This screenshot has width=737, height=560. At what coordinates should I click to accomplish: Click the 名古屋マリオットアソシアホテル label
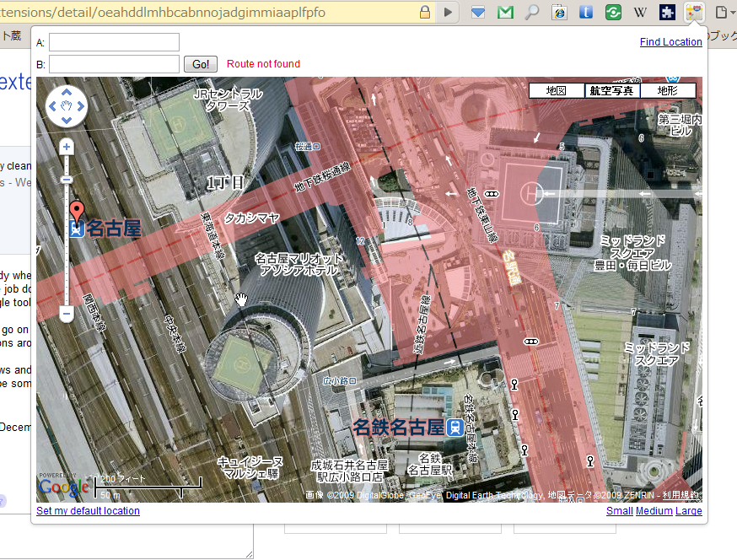(299, 264)
